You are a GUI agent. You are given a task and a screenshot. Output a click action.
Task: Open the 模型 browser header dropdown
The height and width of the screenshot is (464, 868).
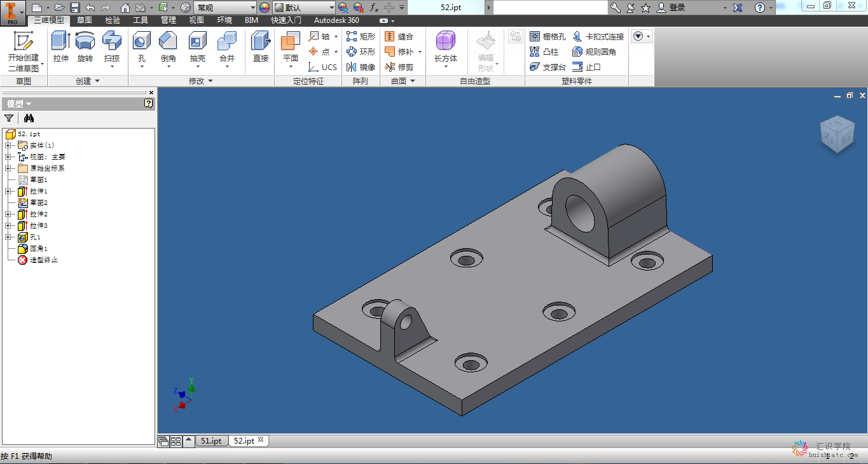(19, 104)
